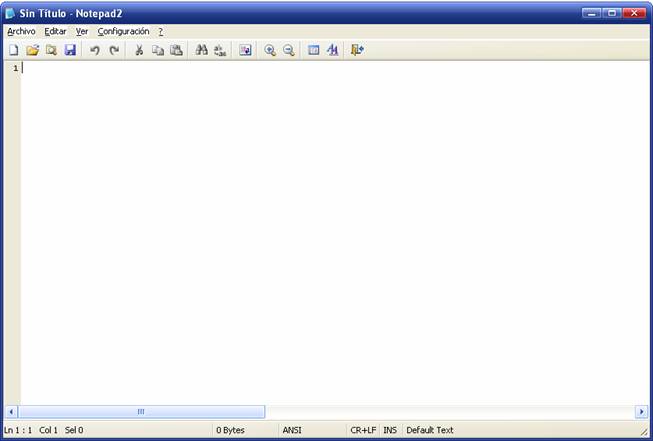
Task: Click the 'ANSI' encoding status entry
Action: pyautogui.click(x=292, y=430)
